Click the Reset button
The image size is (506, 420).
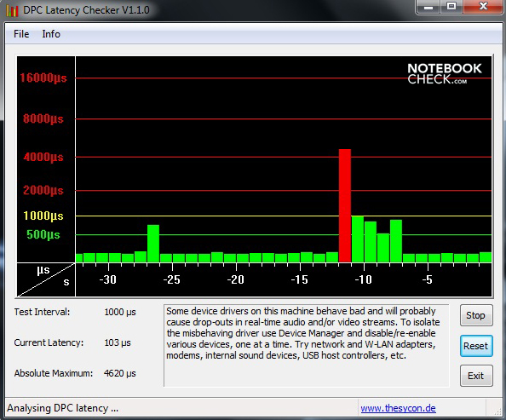476,346
